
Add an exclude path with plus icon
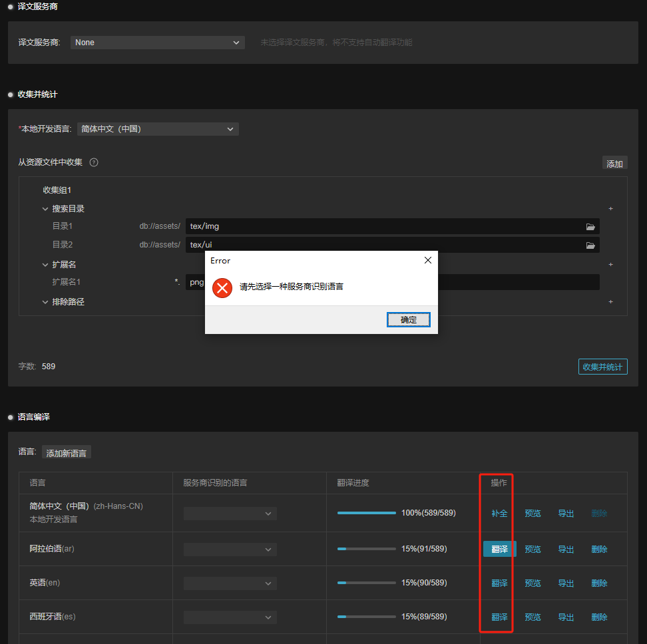click(610, 302)
